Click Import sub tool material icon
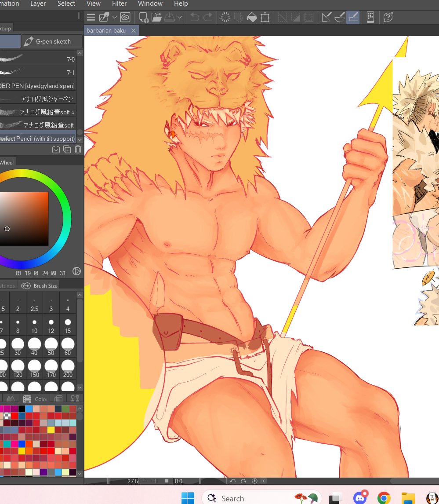 tap(56, 150)
